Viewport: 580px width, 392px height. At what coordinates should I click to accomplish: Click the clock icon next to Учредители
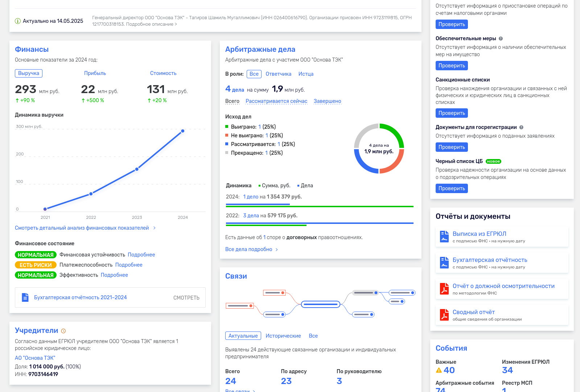tap(63, 331)
